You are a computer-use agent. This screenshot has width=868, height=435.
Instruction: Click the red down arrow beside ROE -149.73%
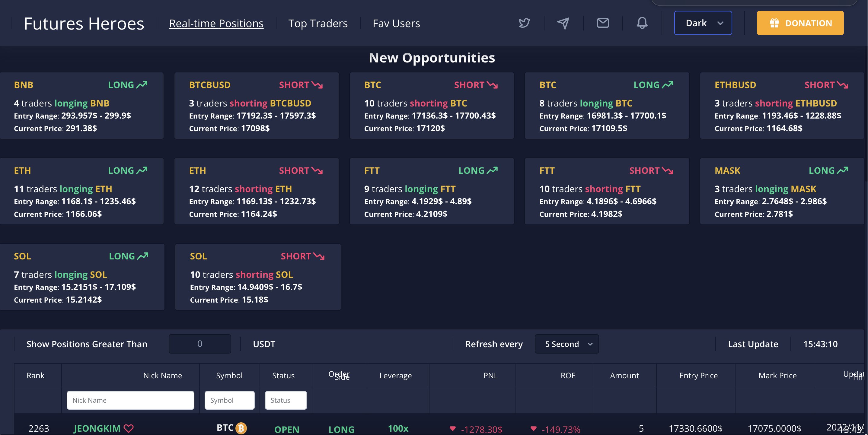tap(533, 429)
